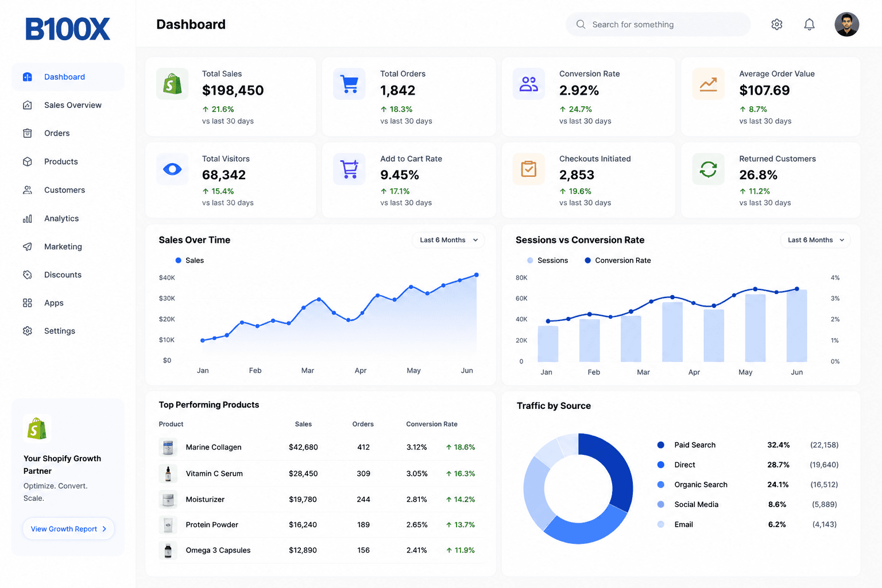Click Paid Search legend color dot
This screenshot has width=882, height=588.
click(661, 445)
